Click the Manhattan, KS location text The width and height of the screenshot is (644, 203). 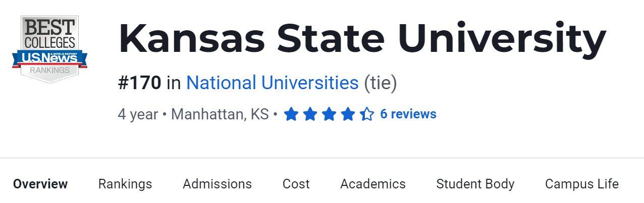tap(220, 115)
